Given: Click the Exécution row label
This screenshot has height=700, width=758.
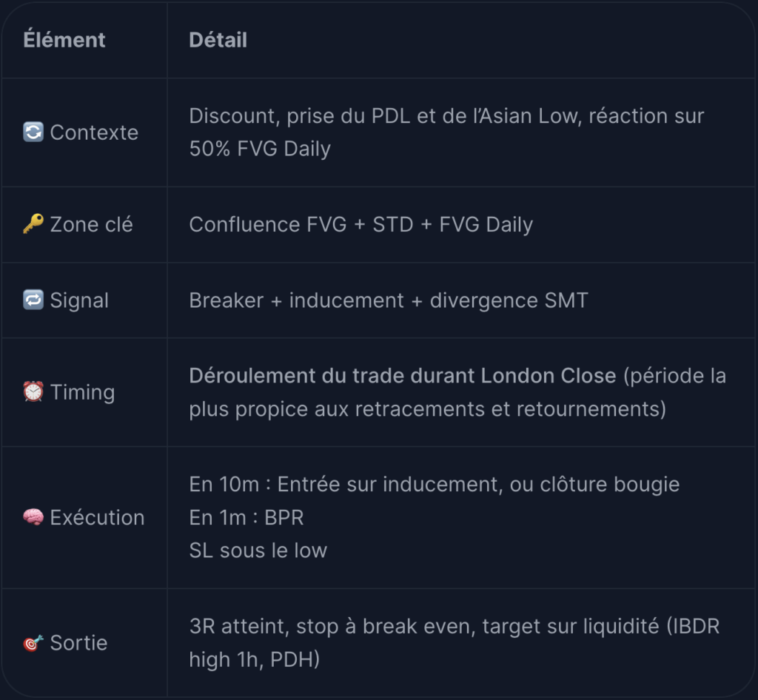Looking at the screenshot, I should pyautogui.click(x=97, y=517).
